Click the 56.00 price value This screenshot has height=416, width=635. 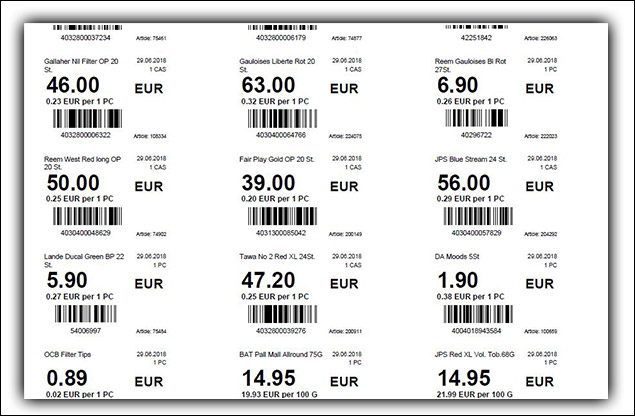click(x=475, y=185)
